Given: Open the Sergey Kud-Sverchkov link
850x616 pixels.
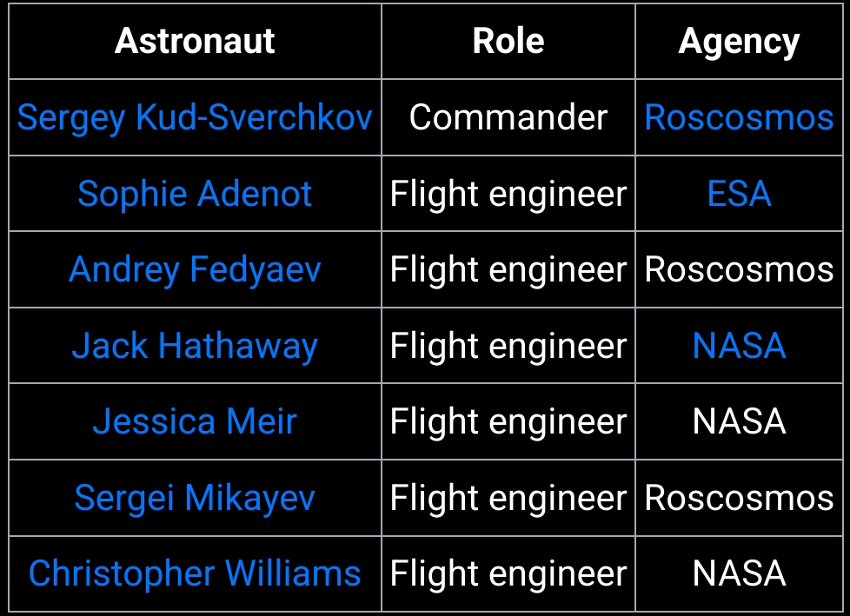Looking at the screenshot, I should point(195,117).
